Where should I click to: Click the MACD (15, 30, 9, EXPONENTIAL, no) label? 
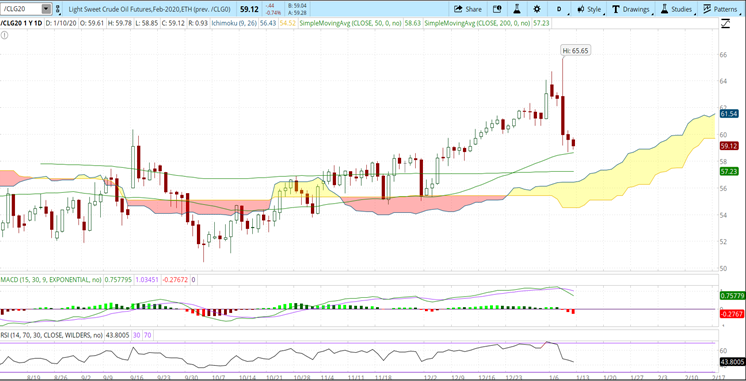coord(51,280)
